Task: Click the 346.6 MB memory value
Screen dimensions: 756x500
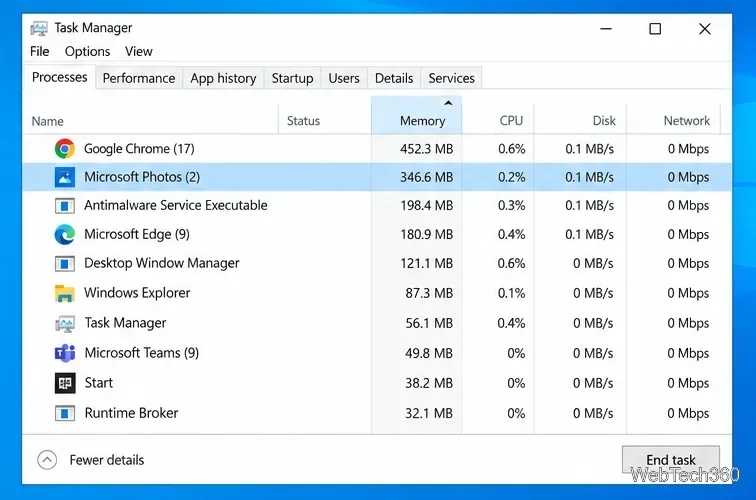Action: (427, 177)
